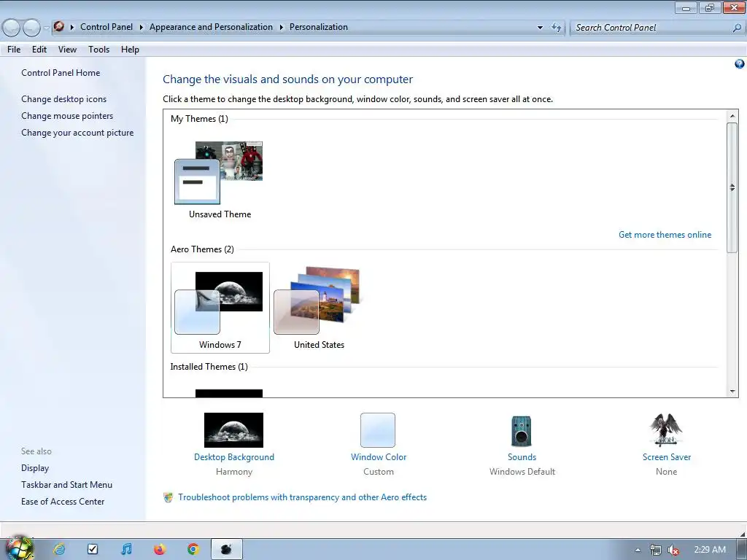Click the refresh icon beside the address bar
The height and width of the screenshot is (560, 747).
[556, 28]
